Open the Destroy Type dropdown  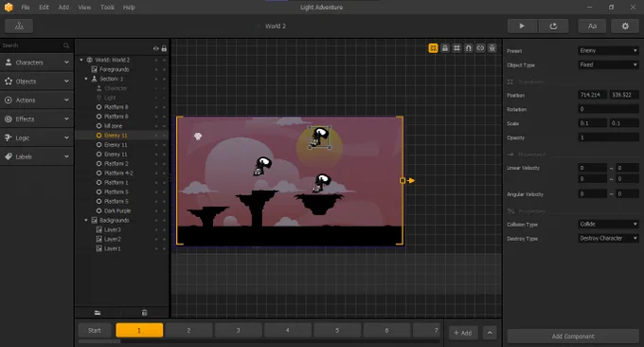(x=608, y=238)
